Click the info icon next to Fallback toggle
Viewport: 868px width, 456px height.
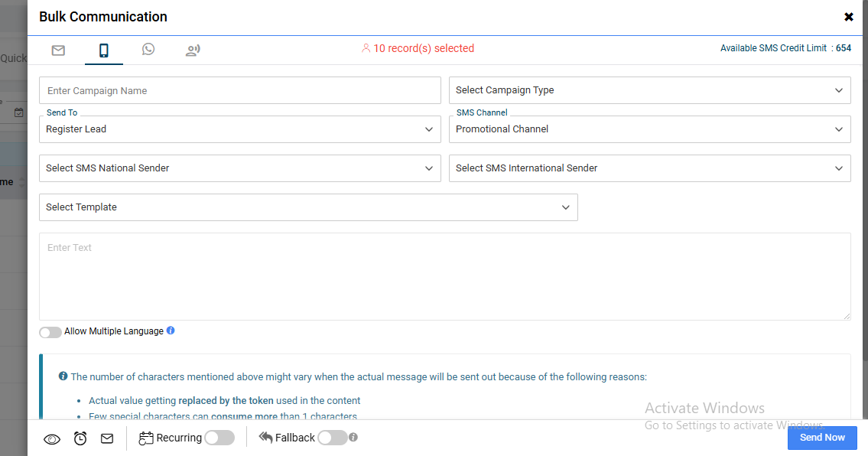[x=353, y=438]
